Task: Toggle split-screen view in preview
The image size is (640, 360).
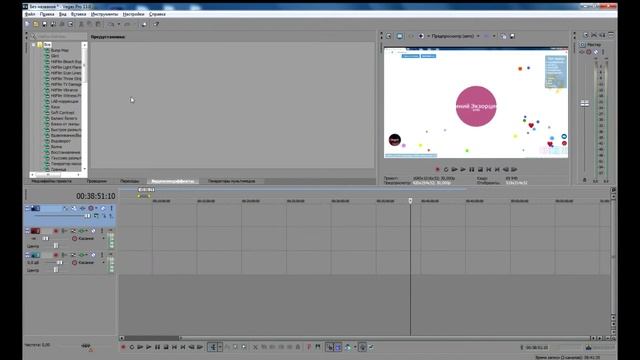Action: (x=421, y=36)
